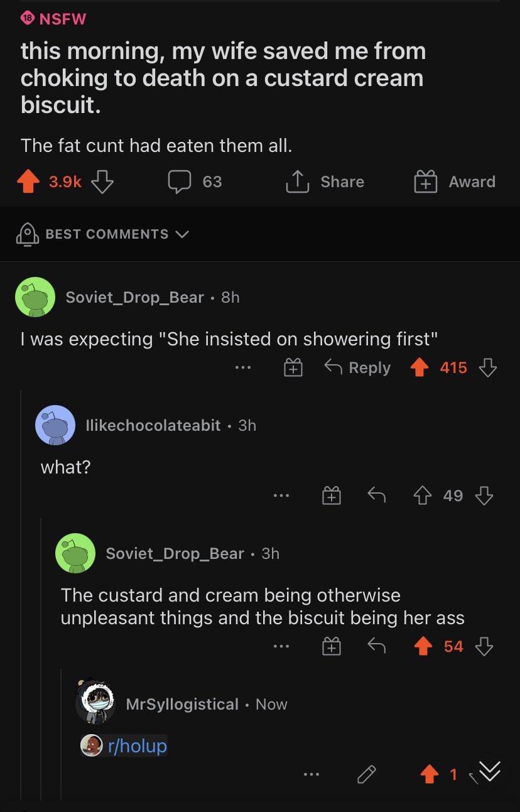The height and width of the screenshot is (812, 520).
Task: Toggle upvote on the 415-point comment
Action: click(x=419, y=368)
